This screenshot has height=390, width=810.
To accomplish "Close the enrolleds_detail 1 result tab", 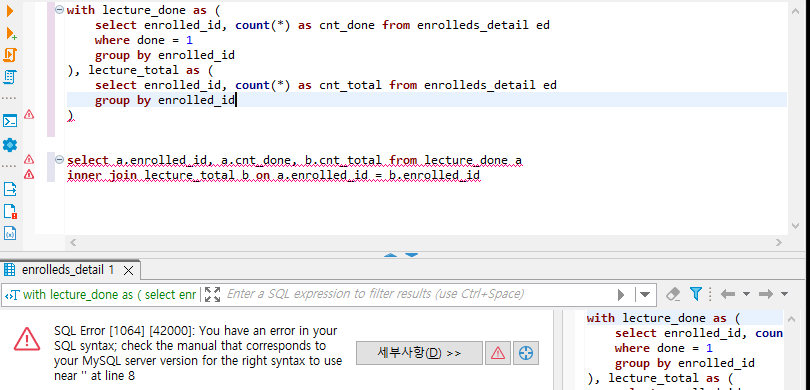I will coord(129,270).
